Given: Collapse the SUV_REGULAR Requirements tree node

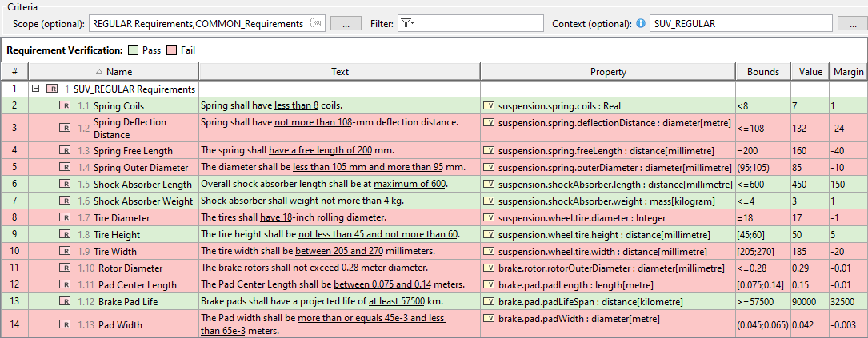Looking at the screenshot, I should 36,89.
